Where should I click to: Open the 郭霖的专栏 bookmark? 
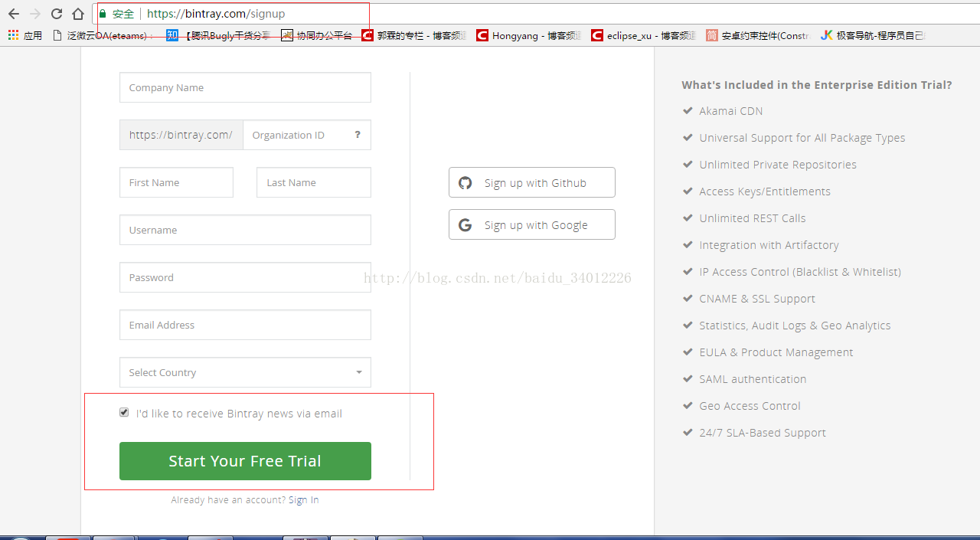[x=413, y=35]
